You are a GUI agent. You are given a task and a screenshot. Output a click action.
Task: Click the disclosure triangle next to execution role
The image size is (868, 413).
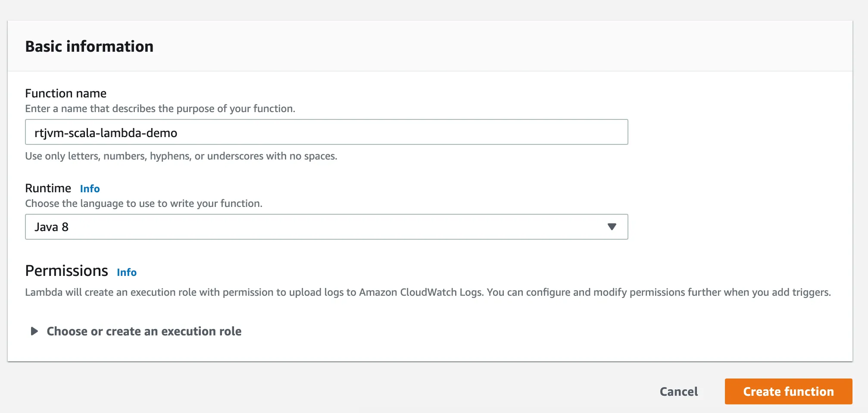pos(33,331)
